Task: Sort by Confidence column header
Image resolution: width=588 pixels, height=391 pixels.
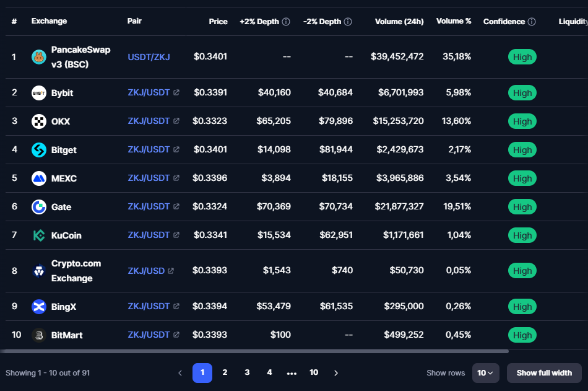Action: click(504, 22)
